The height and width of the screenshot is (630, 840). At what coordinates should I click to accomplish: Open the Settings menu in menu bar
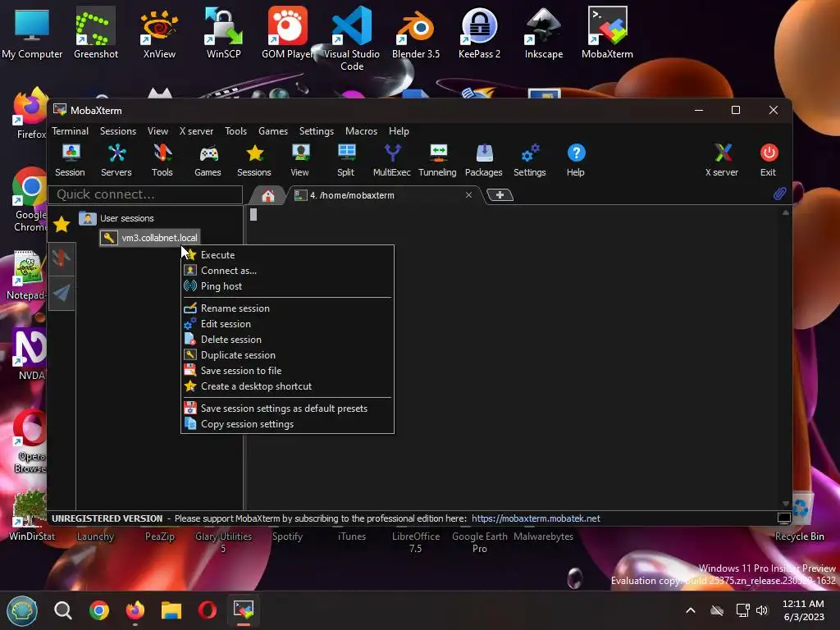(x=316, y=131)
